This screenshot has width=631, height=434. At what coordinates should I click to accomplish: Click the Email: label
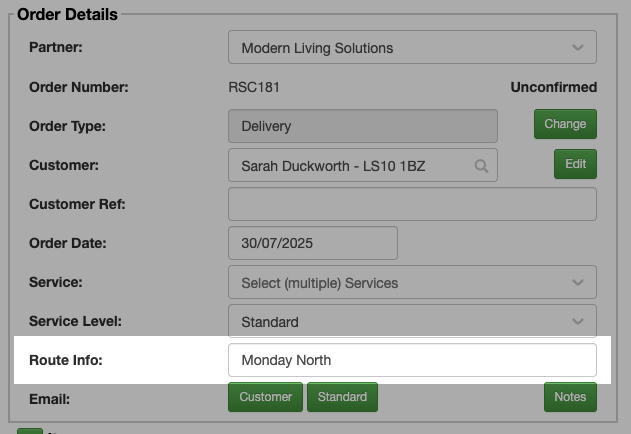coord(49,399)
